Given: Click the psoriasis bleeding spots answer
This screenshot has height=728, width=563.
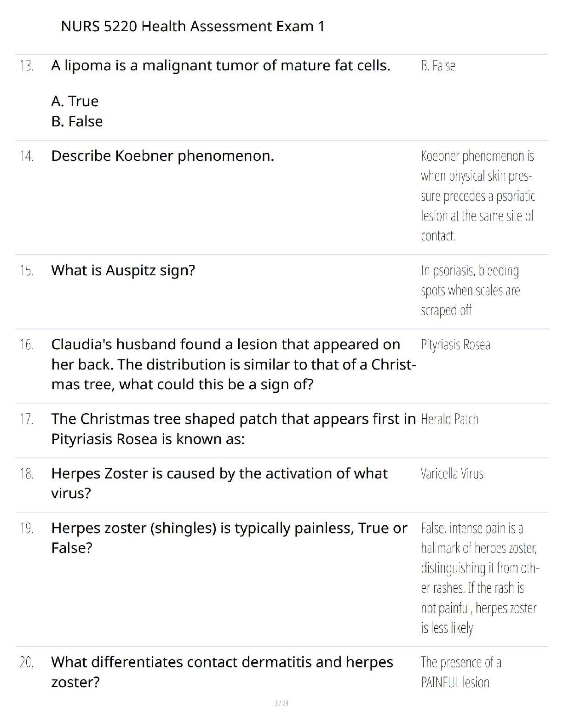Looking at the screenshot, I should [470, 290].
